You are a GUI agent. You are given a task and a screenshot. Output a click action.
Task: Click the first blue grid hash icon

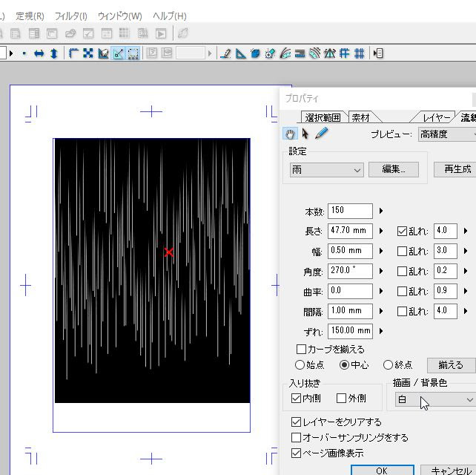click(x=344, y=53)
